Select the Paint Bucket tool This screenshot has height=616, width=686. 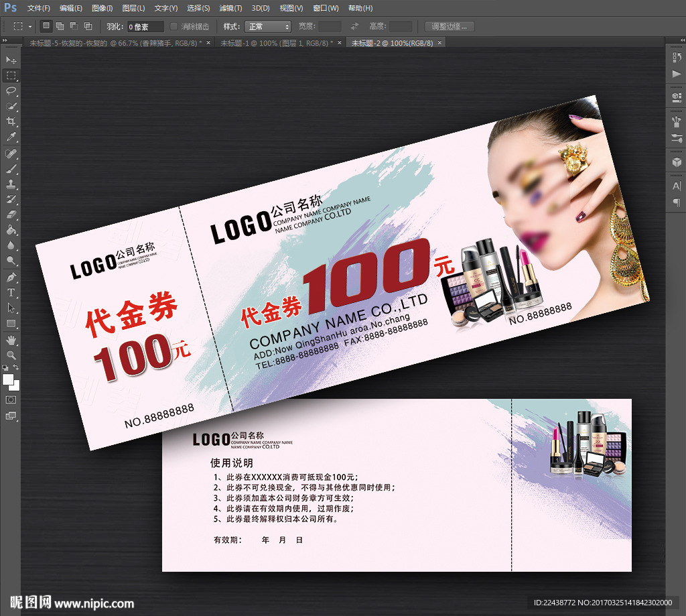pos(11,231)
